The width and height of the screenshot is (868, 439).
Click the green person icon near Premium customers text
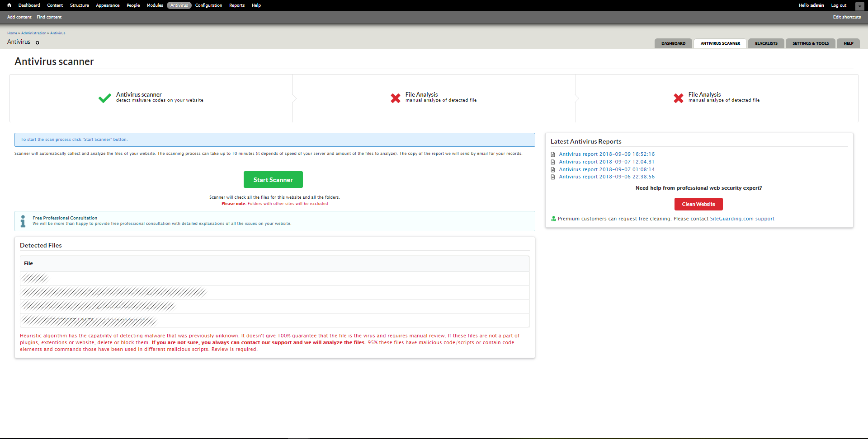coord(553,219)
